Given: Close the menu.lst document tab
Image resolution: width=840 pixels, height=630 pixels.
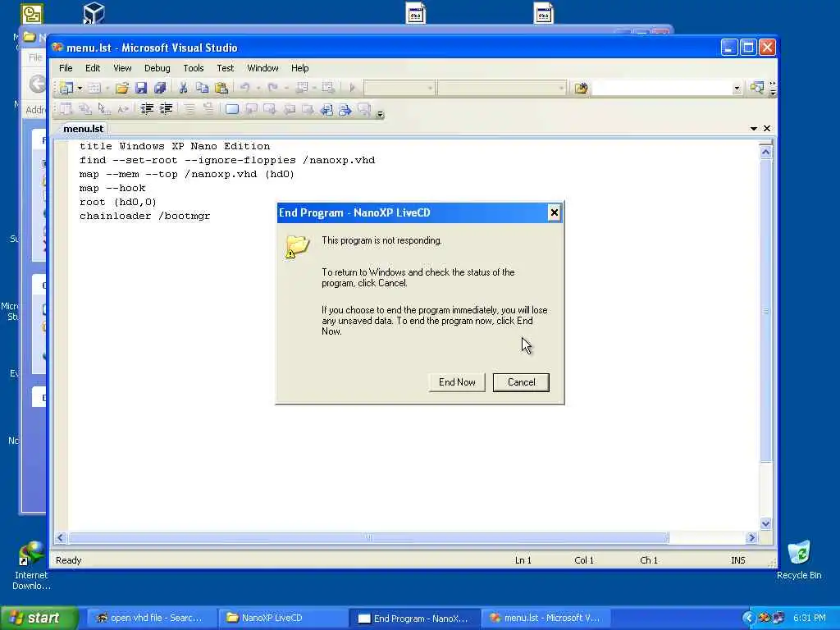Looking at the screenshot, I should (767, 129).
